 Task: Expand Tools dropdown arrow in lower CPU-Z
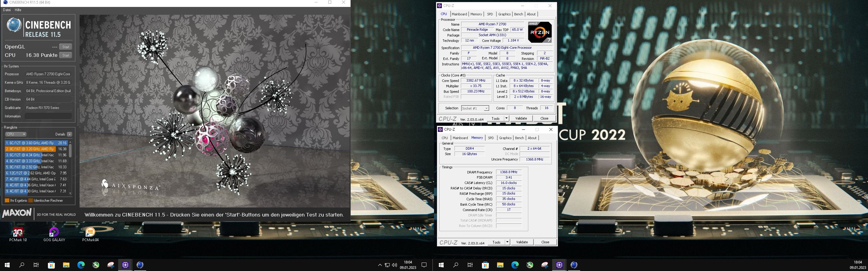[x=508, y=242]
